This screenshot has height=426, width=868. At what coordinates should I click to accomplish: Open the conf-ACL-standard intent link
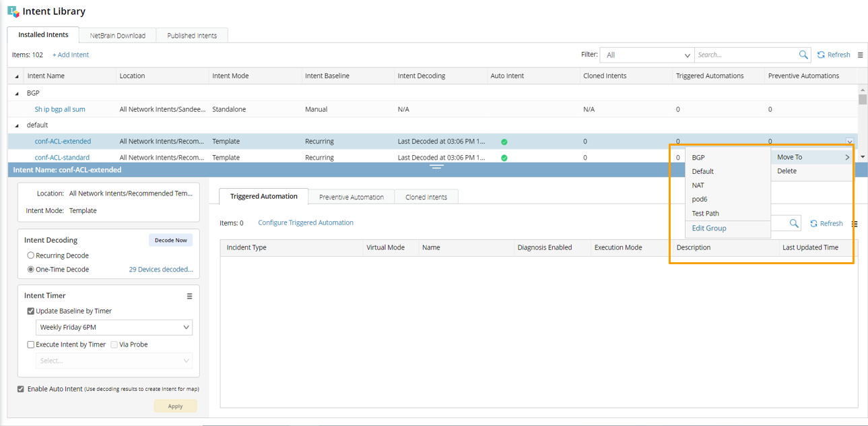coord(62,158)
